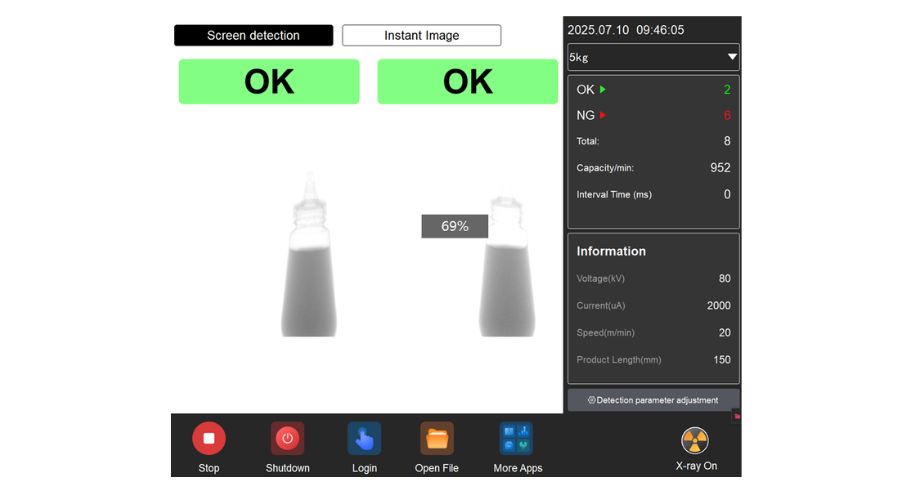Open Detection parameter adjustment
Screen dimensions: 900x500
tap(653, 400)
